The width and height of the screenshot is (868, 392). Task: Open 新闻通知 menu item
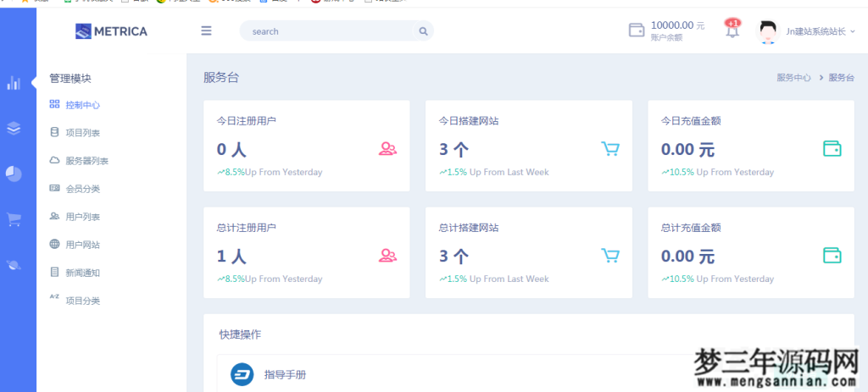82,273
